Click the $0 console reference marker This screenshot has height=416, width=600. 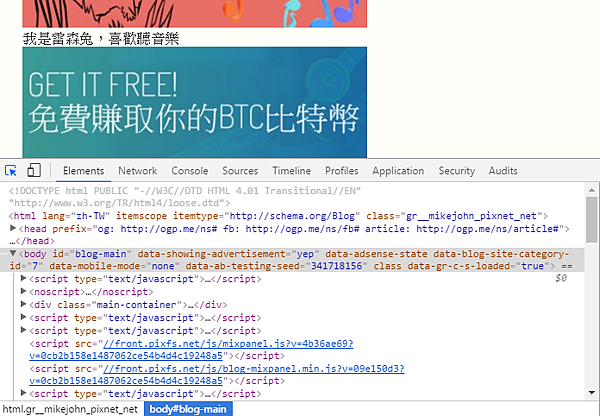pyautogui.click(x=561, y=278)
